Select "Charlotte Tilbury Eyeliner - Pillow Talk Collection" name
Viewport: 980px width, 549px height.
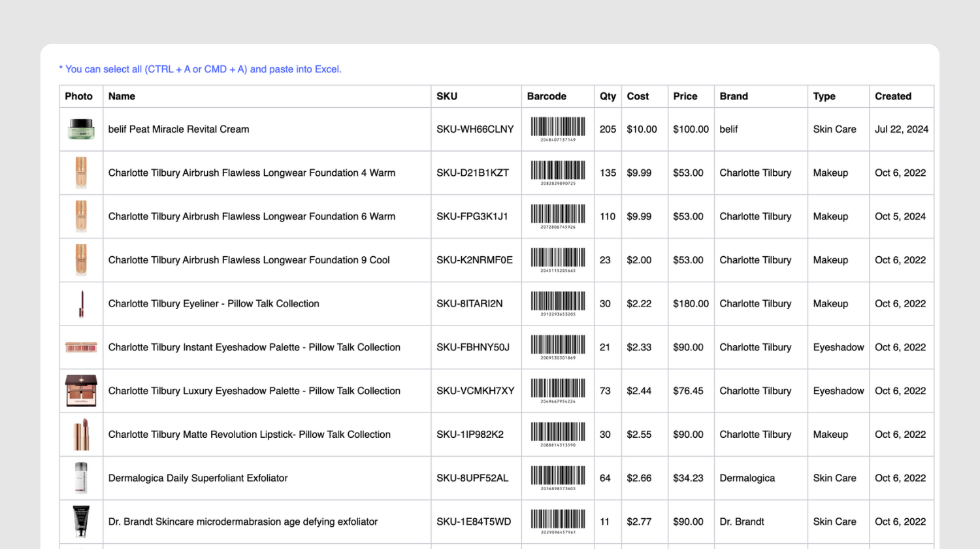coord(214,304)
